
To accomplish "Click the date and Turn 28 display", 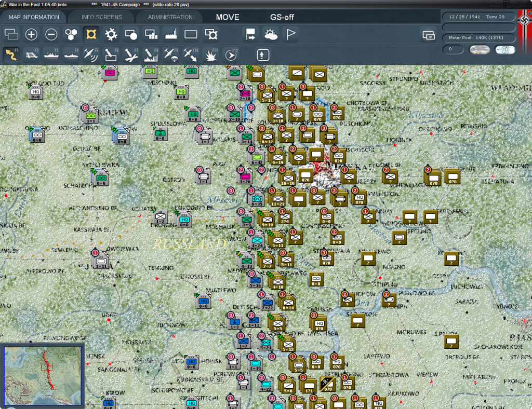I will pyautogui.click(x=478, y=17).
